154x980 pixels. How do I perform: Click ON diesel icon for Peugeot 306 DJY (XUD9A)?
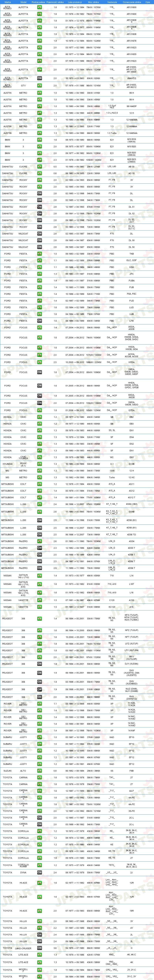(x=40, y=664)
